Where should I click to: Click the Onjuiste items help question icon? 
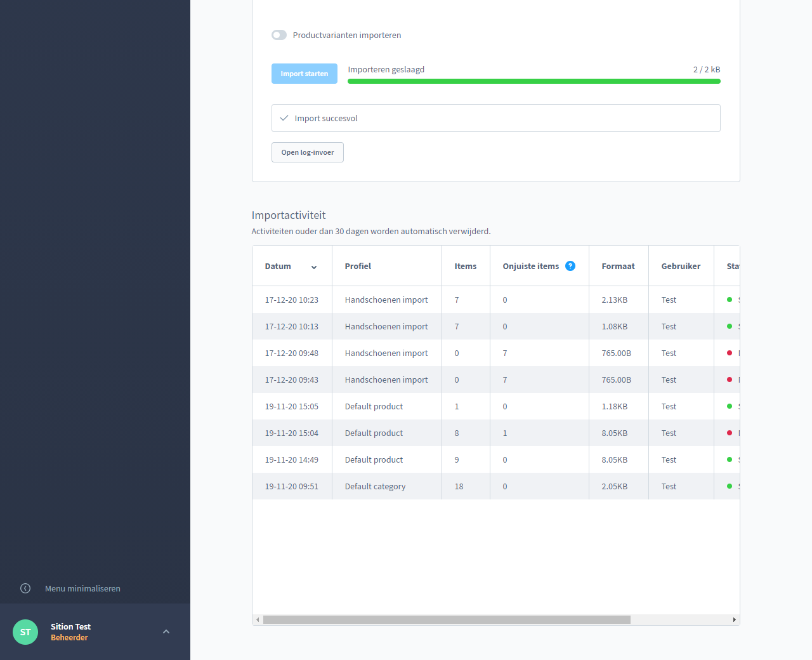[570, 266]
